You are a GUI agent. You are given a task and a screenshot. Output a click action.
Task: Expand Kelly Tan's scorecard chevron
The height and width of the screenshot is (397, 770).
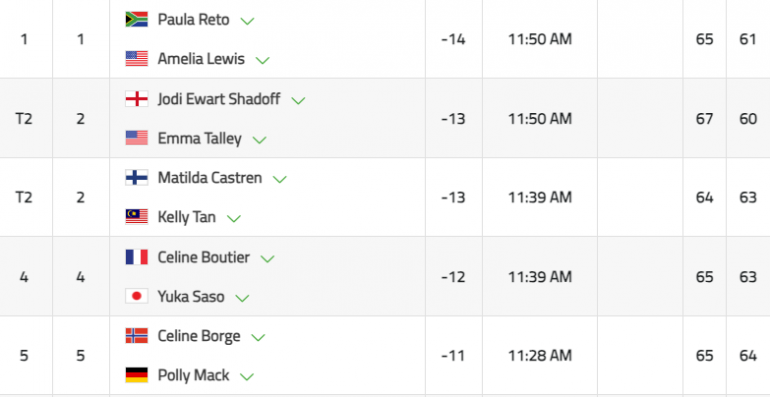(234, 219)
